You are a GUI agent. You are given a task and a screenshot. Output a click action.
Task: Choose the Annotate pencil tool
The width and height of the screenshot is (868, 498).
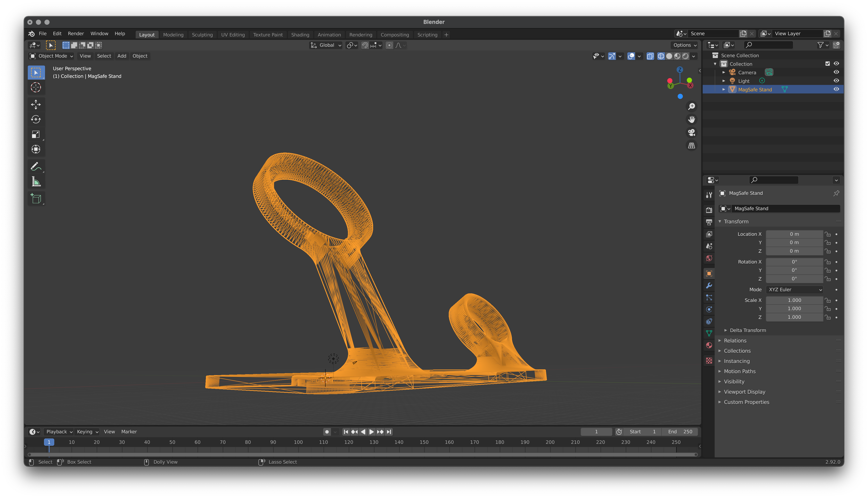[36, 167]
